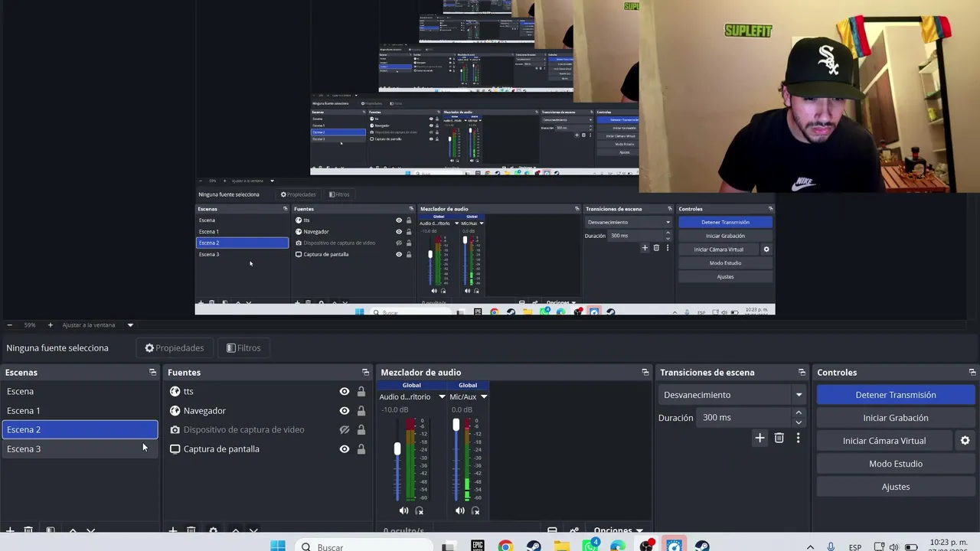
Task: Delete the scene transition with trash icon
Action: pyautogui.click(x=779, y=438)
